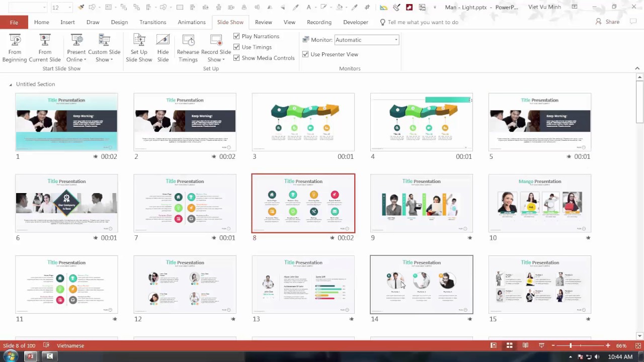Switch to Normal view in status bar
Image resolution: width=644 pixels, height=362 pixels.
tap(494, 345)
